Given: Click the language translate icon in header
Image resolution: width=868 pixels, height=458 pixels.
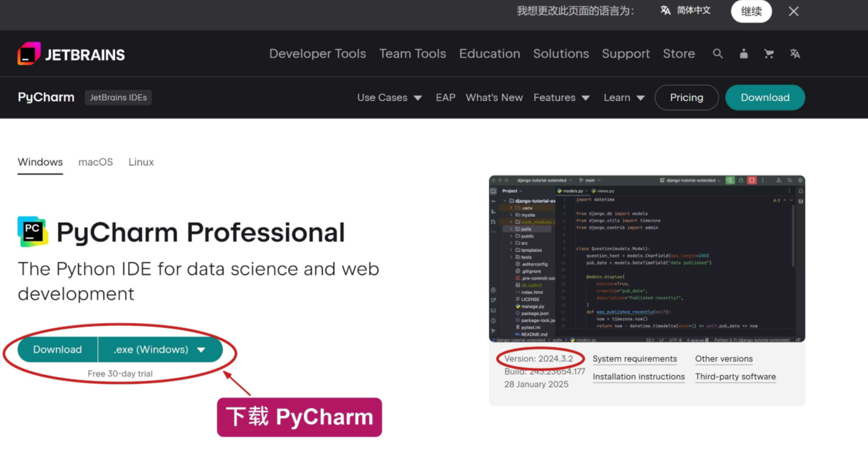Looking at the screenshot, I should pyautogui.click(x=795, y=54).
